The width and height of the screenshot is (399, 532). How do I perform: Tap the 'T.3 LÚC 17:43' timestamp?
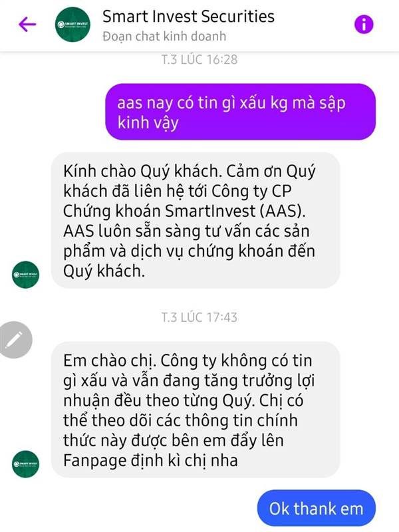pos(199,317)
